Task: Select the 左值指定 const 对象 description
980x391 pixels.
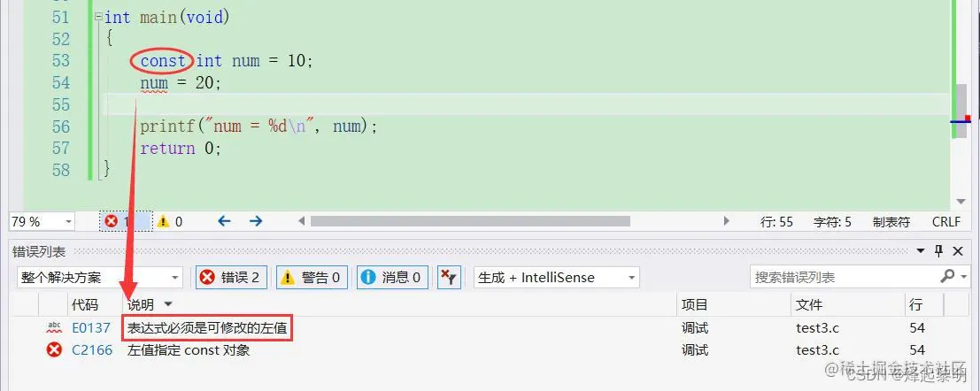Action: [x=189, y=350]
